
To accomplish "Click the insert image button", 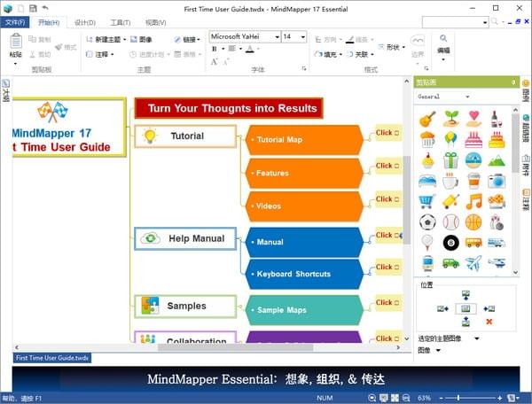I will click(x=141, y=40).
